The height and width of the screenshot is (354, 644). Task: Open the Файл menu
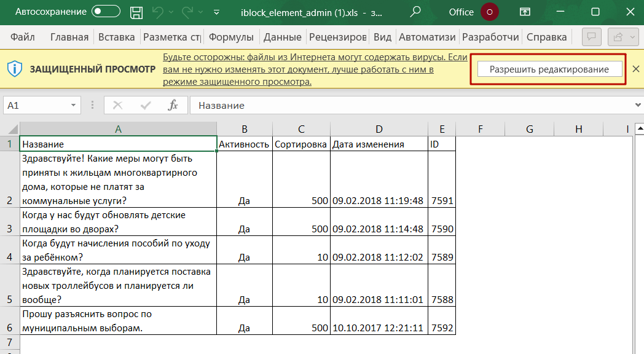pyautogui.click(x=22, y=37)
